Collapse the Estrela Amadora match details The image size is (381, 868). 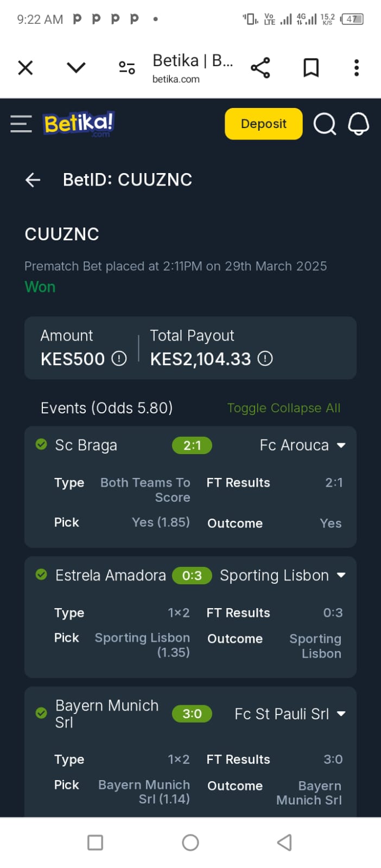(341, 576)
